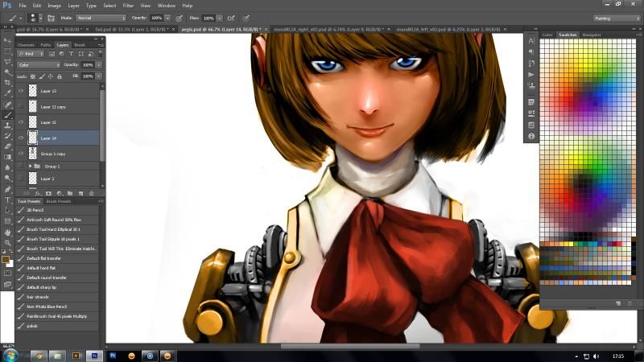The width and height of the screenshot is (644, 362).
Task: Select the Healing Brush tool
Action: (7, 105)
